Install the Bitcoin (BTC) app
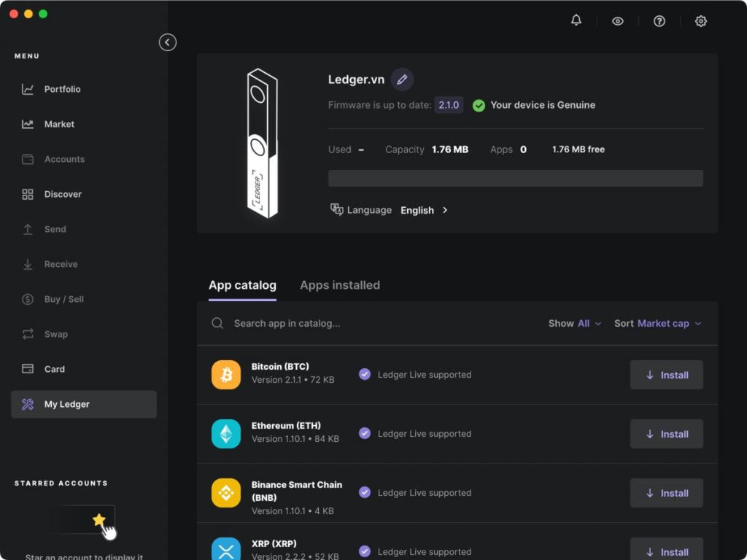747x560 pixels. 667,375
